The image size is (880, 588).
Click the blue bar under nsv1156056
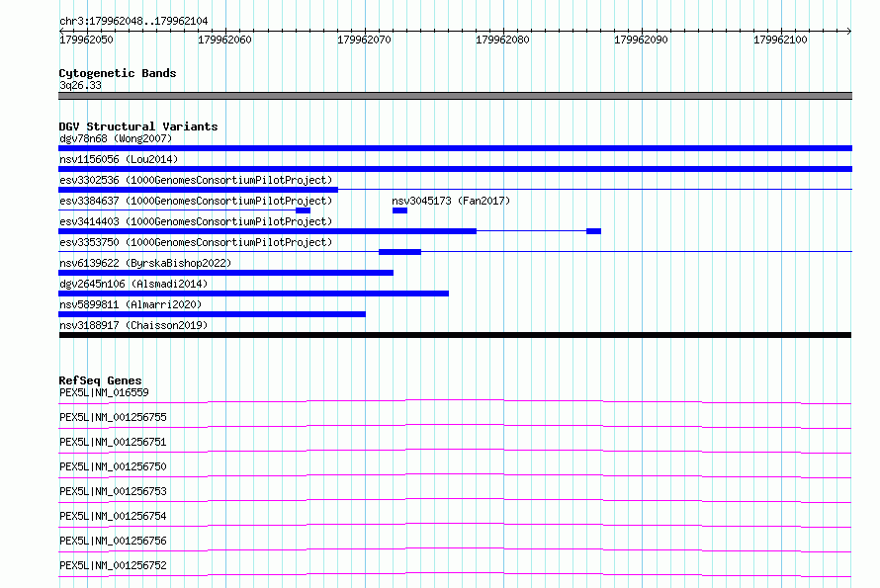[x=455, y=169]
